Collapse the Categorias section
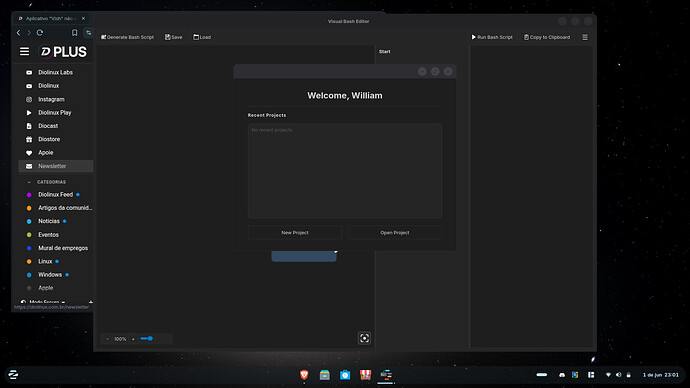The height and width of the screenshot is (388, 690). click(29, 182)
